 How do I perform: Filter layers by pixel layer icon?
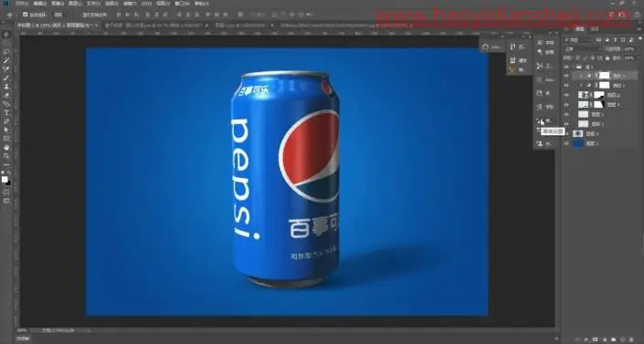click(x=599, y=40)
